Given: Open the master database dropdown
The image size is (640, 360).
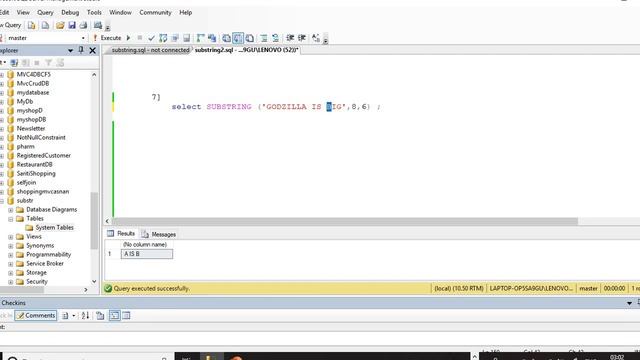Looking at the screenshot, I should click(x=83, y=38).
